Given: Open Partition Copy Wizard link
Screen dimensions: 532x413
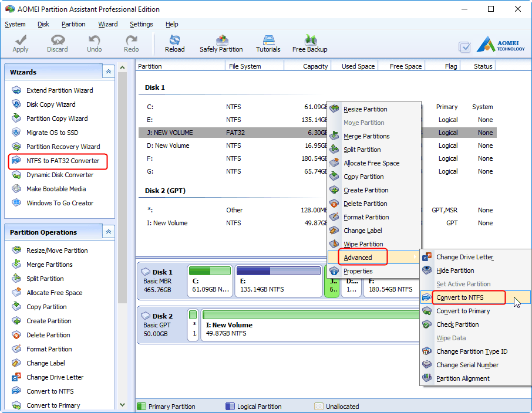Looking at the screenshot, I should pos(57,119).
